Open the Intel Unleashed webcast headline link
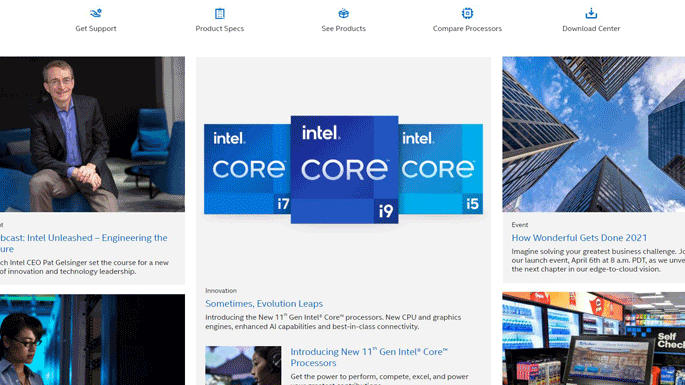 pyautogui.click(x=83, y=243)
